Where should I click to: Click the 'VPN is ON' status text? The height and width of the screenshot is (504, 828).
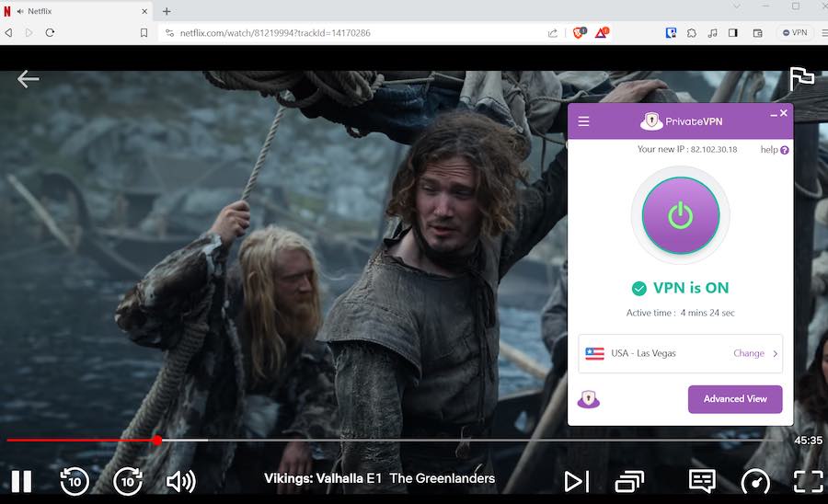point(691,288)
